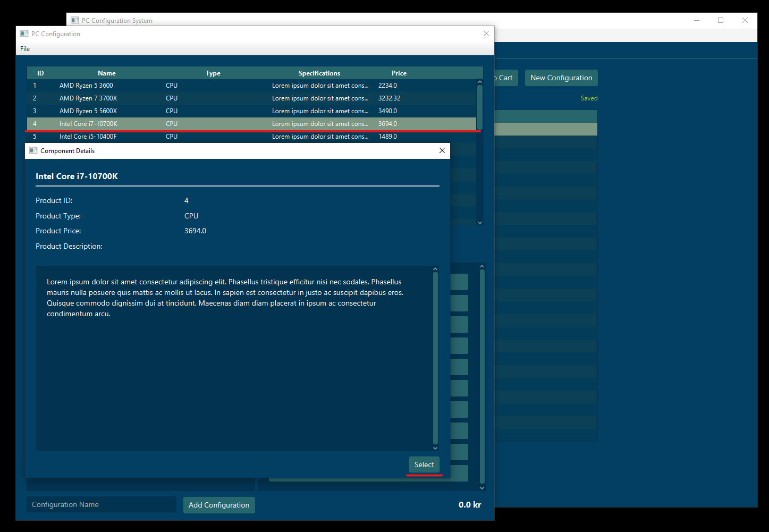Select the AMD Ryzen 5 3600 row
Image resolution: width=769 pixels, height=532 pixels.
tap(251, 86)
